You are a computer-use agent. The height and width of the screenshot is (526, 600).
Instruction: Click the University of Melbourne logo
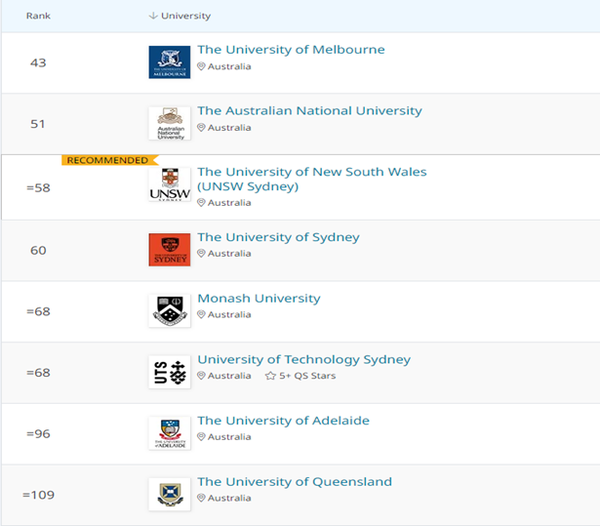click(x=168, y=62)
